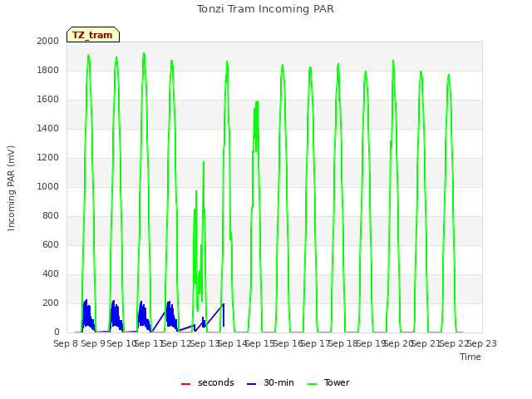Click the Sep 9 x-axis tick label
The width and height of the screenshot is (532, 399).
coord(94,343)
